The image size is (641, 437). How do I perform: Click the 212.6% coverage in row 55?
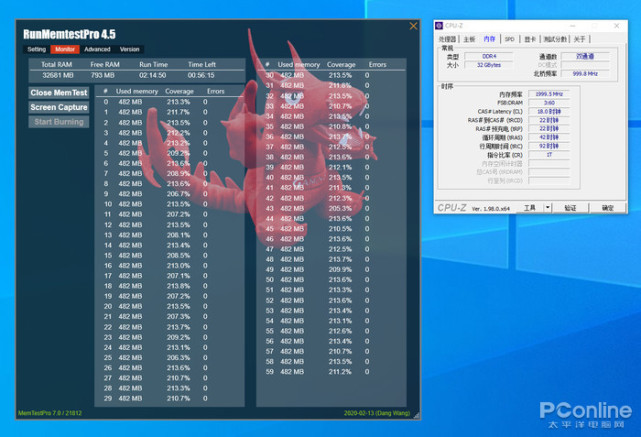point(340,331)
